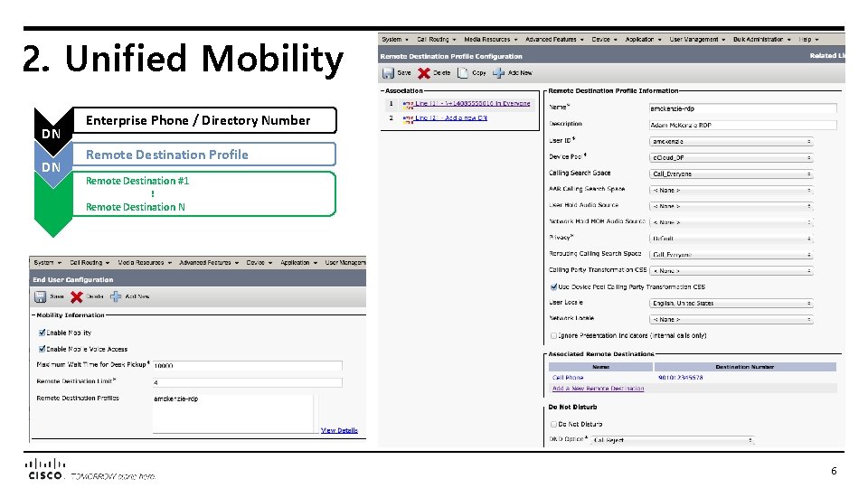Image resolution: width=868 pixels, height=488 pixels.
Task: Open User Management menu in Remote Destination Profile window
Action: point(697,40)
